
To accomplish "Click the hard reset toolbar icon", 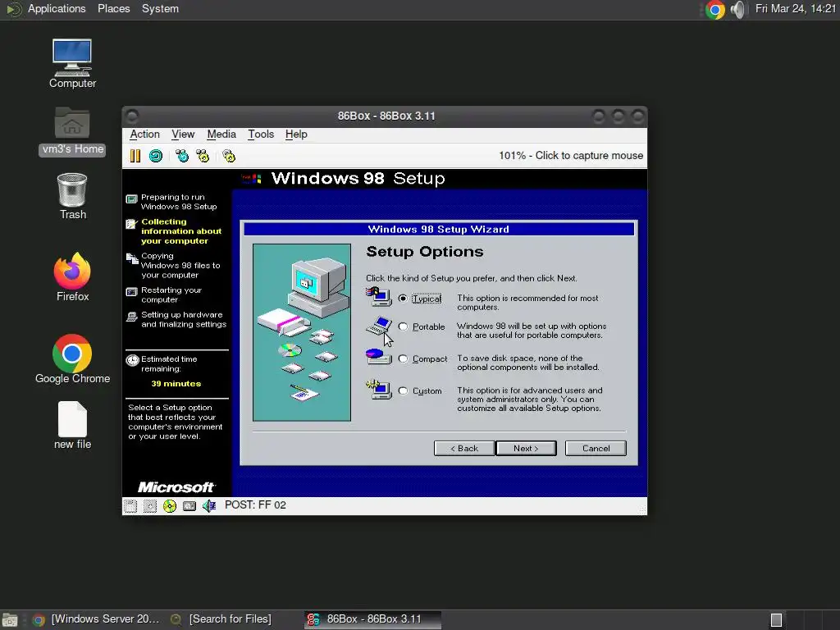I will pyautogui.click(x=156, y=156).
